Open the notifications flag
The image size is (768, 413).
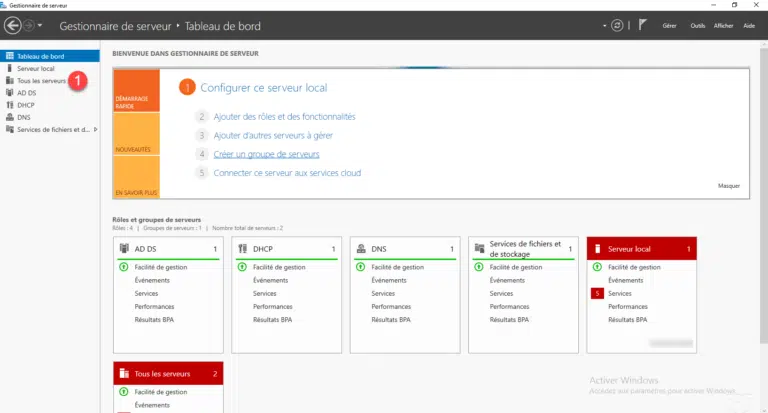[x=642, y=25]
